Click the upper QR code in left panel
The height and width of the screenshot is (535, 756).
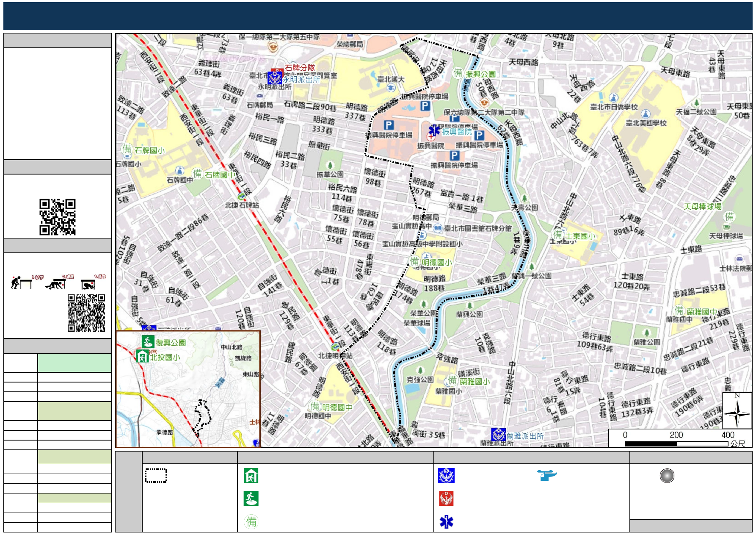[58, 217]
